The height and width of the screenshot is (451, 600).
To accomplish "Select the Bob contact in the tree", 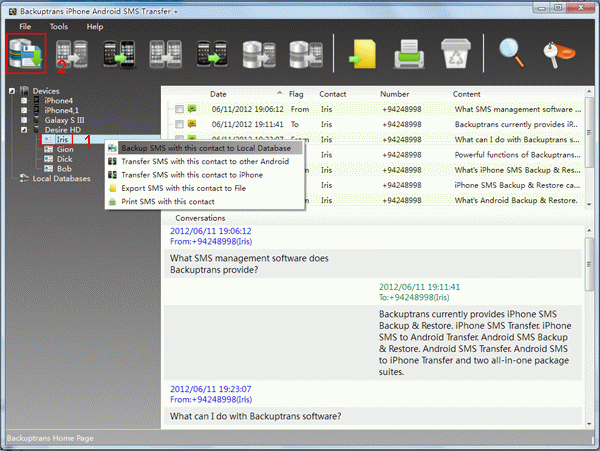I will [64, 169].
